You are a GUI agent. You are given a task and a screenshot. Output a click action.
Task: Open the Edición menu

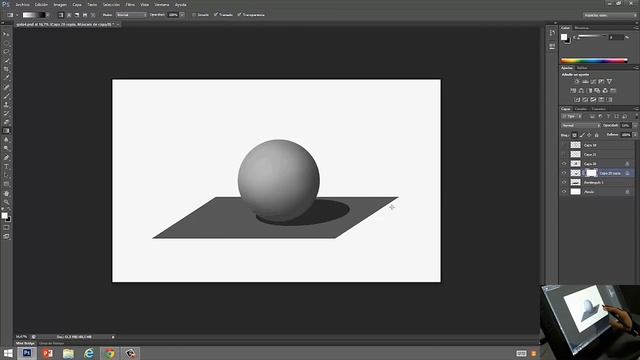pos(41,4)
